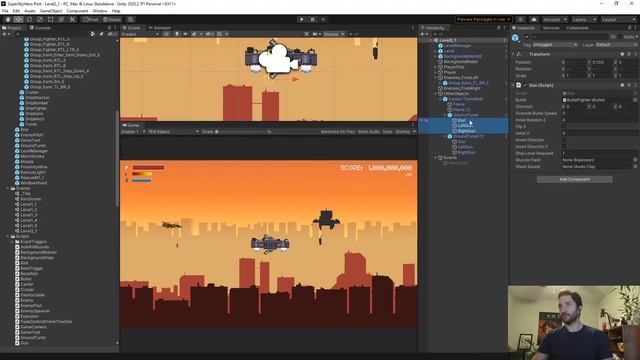Image resolution: width=640 pixels, height=360 pixels.
Task: Toggle the Global handle rotation button
Action: (112, 19)
